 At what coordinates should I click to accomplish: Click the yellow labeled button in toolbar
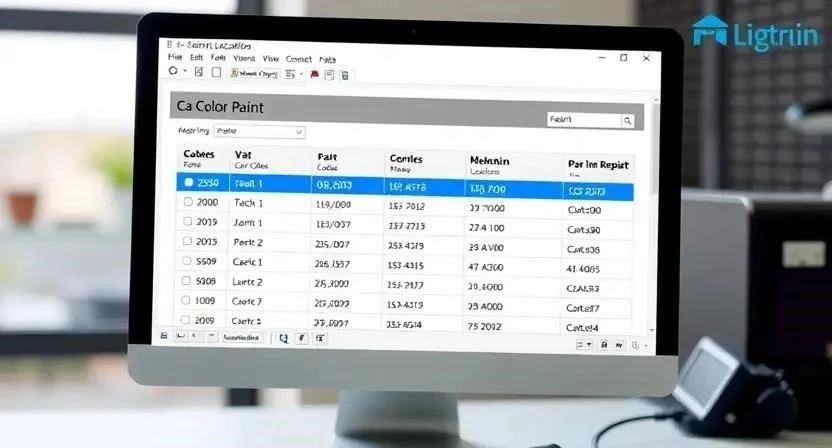click(255, 74)
